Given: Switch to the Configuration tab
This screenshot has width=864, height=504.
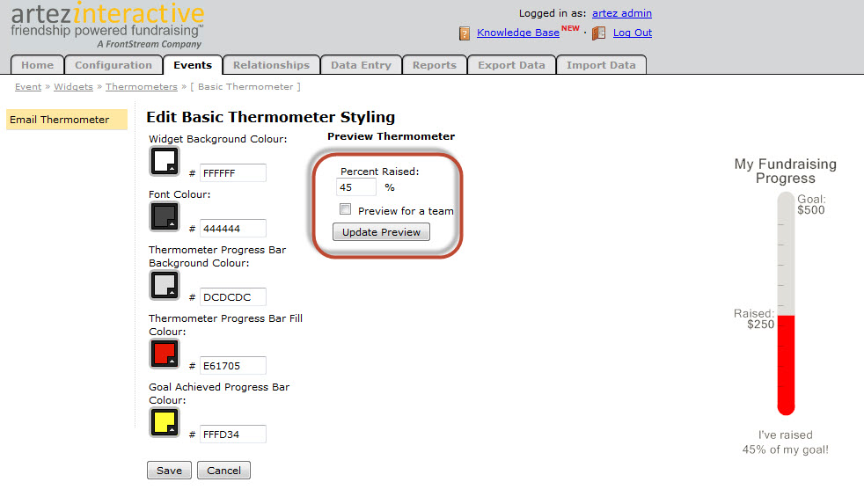Looking at the screenshot, I should [113, 65].
